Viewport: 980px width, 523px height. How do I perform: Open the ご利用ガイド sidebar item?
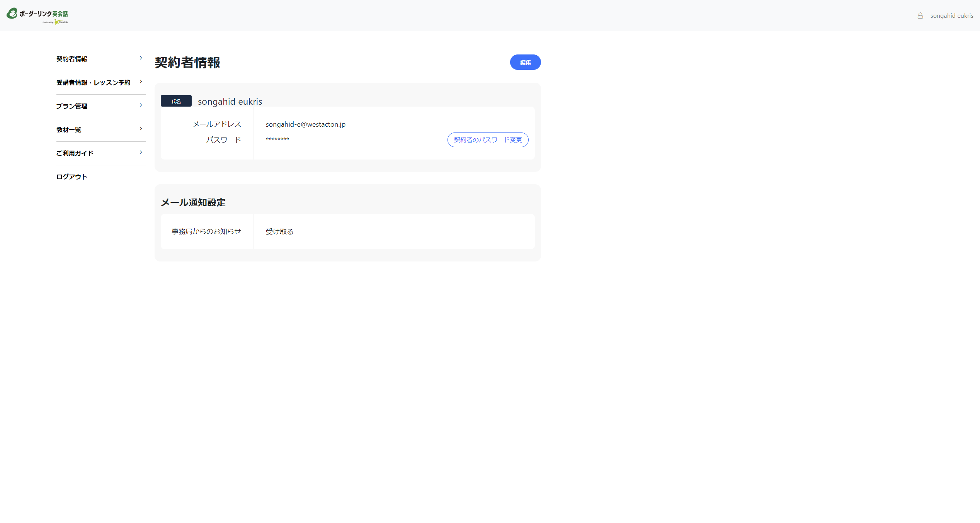click(x=75, y=153)
